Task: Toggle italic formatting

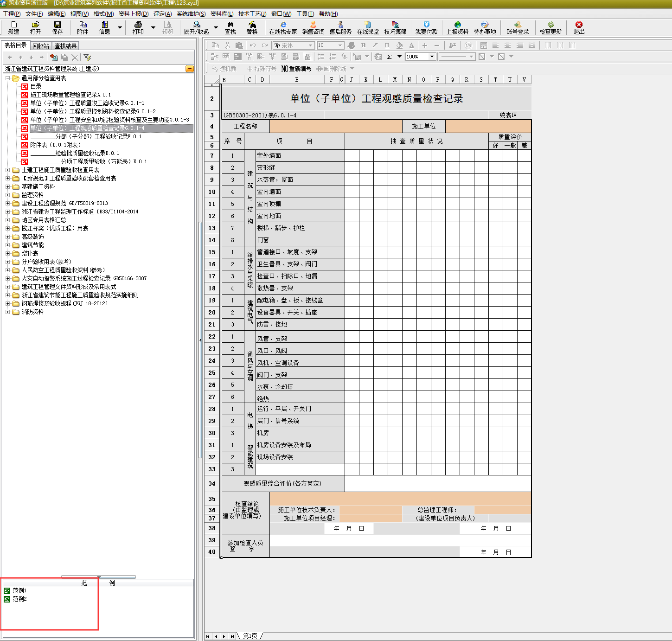Action: click(x=375, y=45)
